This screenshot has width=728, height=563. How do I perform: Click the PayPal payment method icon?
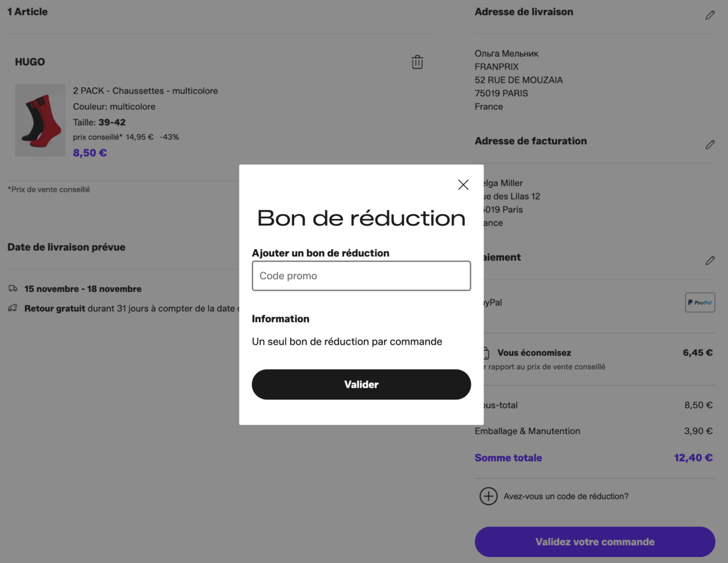pos(699,302)
